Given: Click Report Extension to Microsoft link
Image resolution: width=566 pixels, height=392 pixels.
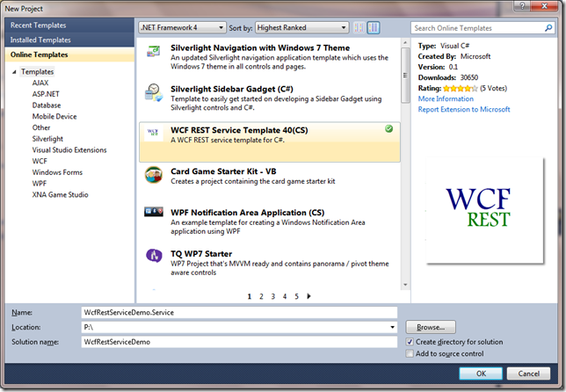Looking at the screenshot, I should pos(464,109).
